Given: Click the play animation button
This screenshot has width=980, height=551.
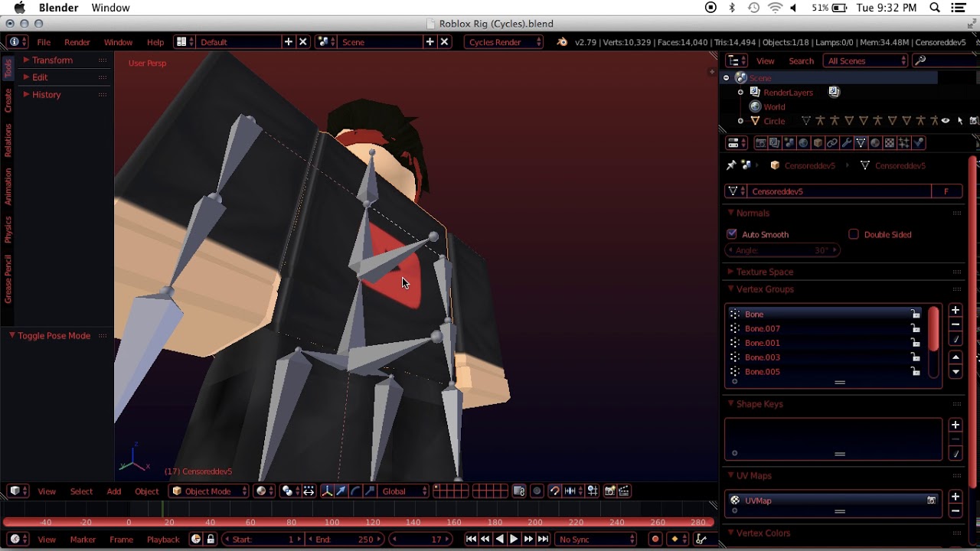Looking at the screenshot, I should pyautogui.click(x=514, y=540).
